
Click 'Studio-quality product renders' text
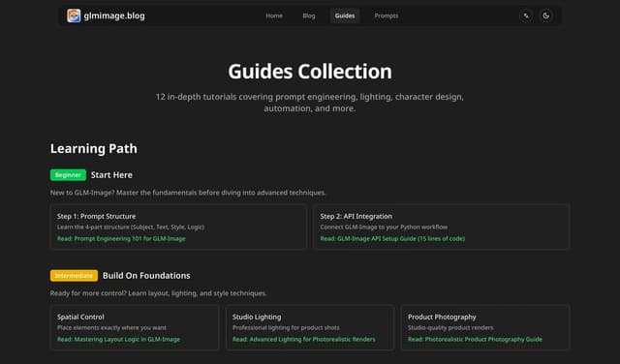[x=450, y=328]
